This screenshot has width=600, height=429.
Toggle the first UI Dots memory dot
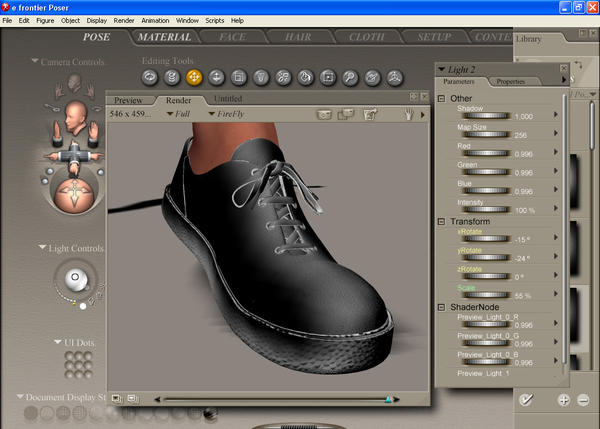coord(68,357)
